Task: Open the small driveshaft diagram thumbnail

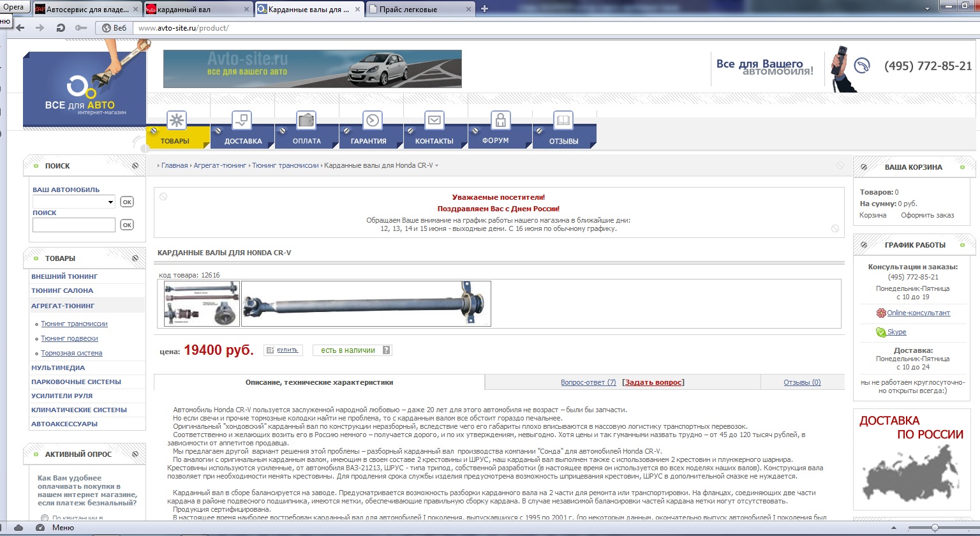Action: [x=202, y=304]
